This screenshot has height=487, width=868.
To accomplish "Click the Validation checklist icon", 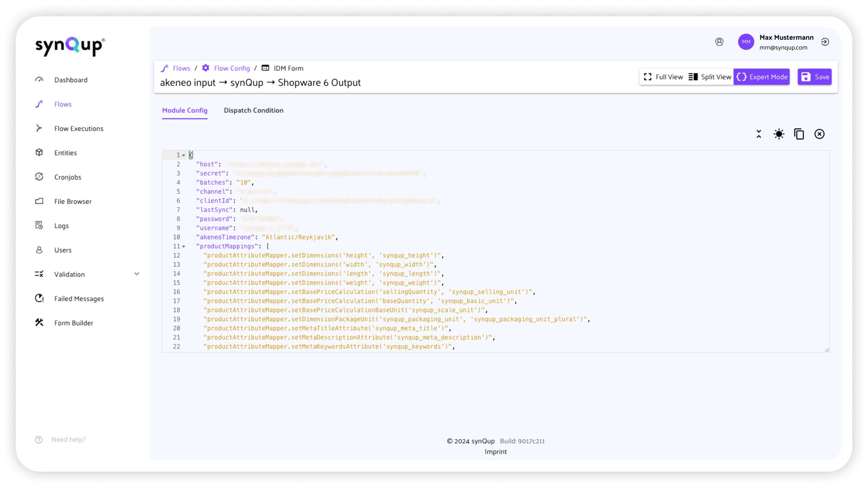I will [x=39, y=274].
